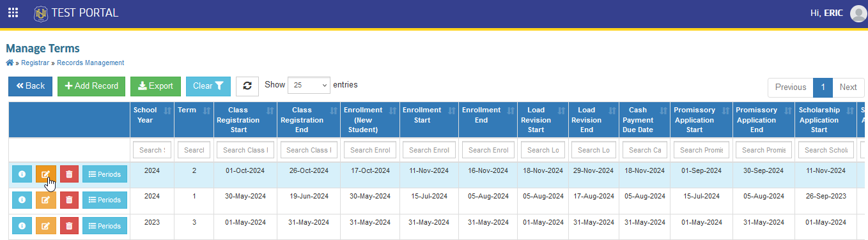Focus the Load Revision Start search field
The image size is (868, 240).
(542, 150)
